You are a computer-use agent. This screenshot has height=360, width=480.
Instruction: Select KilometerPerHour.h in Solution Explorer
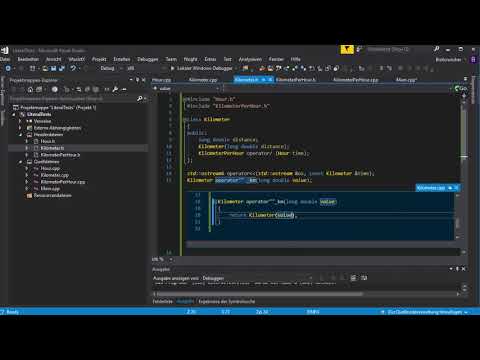tap(60, 155)
